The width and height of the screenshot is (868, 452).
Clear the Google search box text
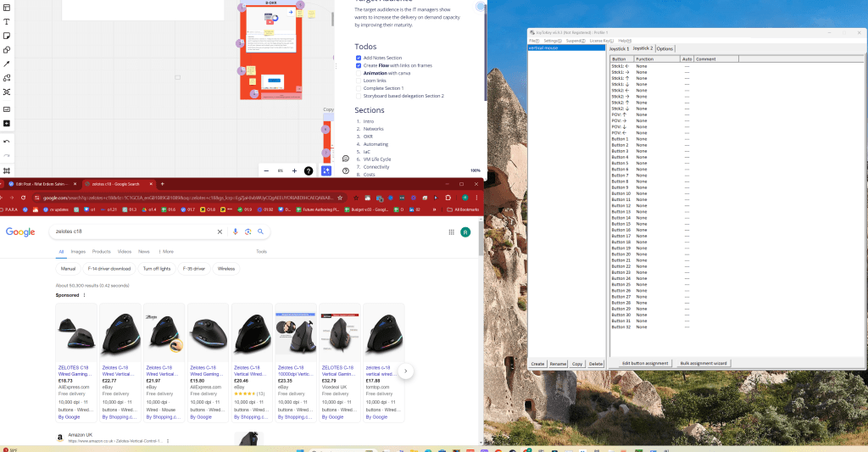(220, 232)
